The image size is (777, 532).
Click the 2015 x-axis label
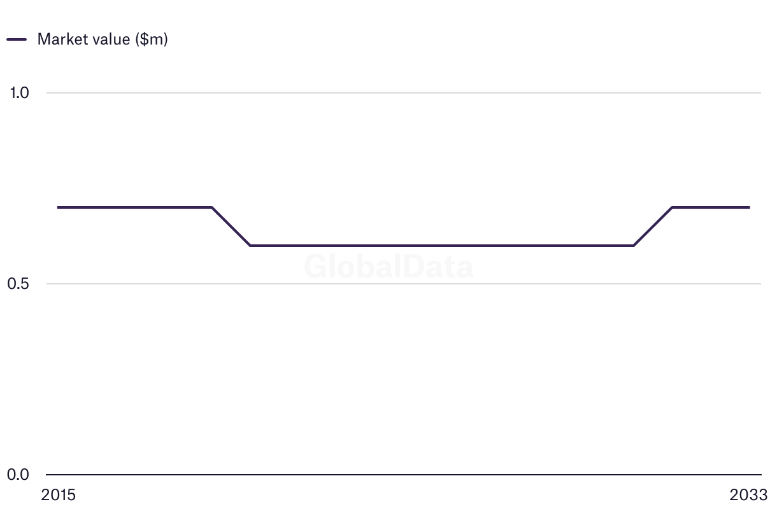point(58,495)
